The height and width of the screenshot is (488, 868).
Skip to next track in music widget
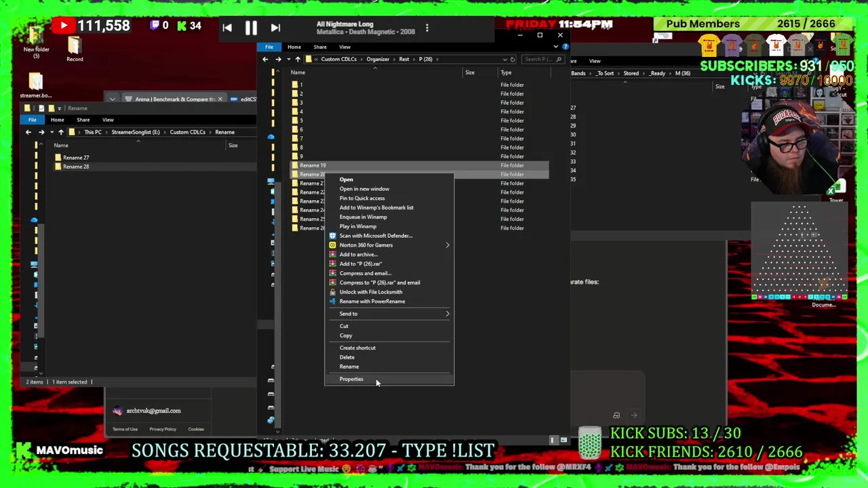[275, 28]
